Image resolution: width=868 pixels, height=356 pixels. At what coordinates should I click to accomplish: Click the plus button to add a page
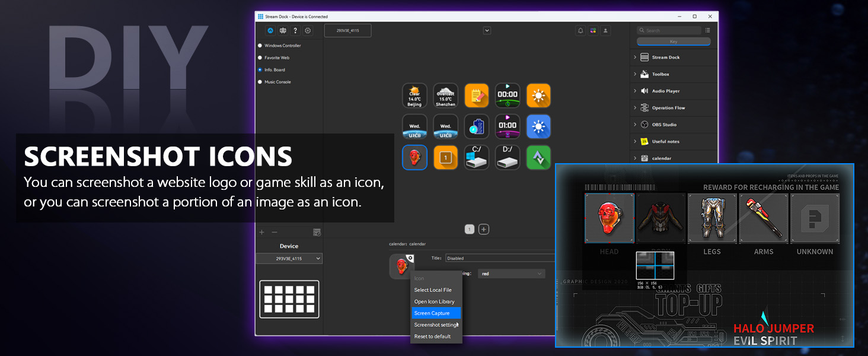pos(483,228)
